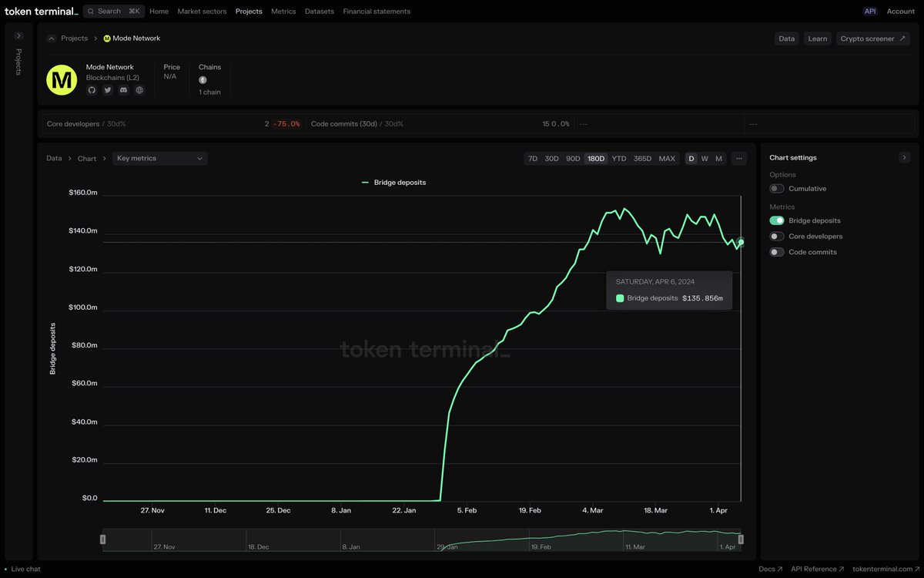
Task: Open Mode Network's GitHub page icon
Action: [91, 89]
